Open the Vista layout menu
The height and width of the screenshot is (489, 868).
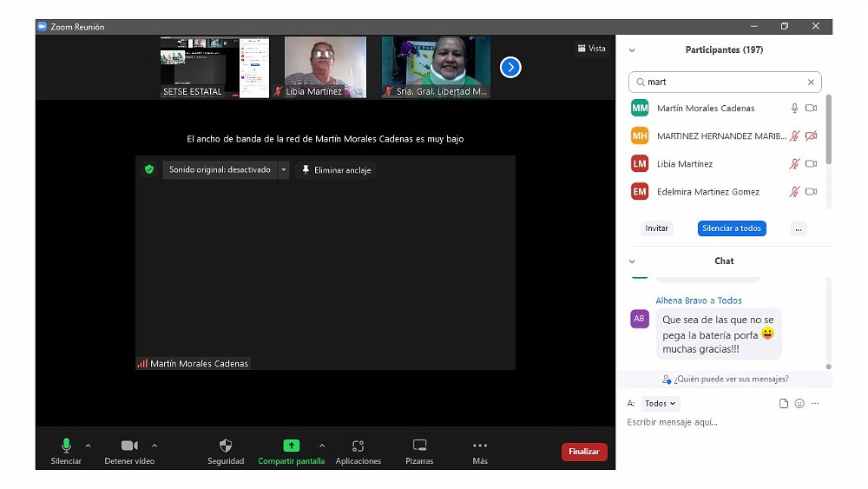point(591,49)
